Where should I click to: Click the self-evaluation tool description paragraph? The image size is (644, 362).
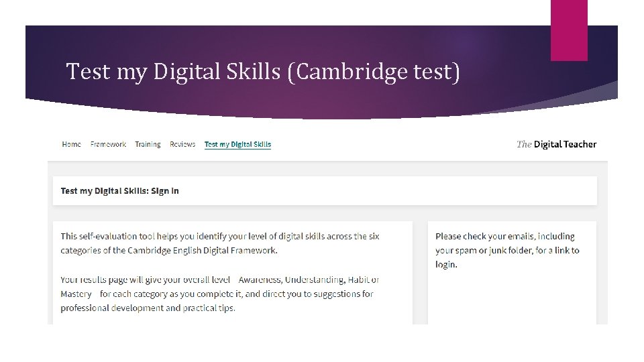[219, 243]
